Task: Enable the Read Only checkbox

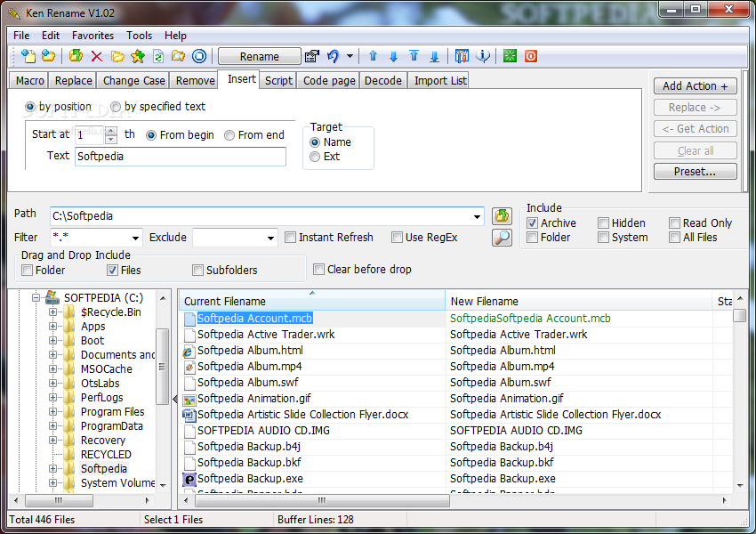Action: coord(674,222)
